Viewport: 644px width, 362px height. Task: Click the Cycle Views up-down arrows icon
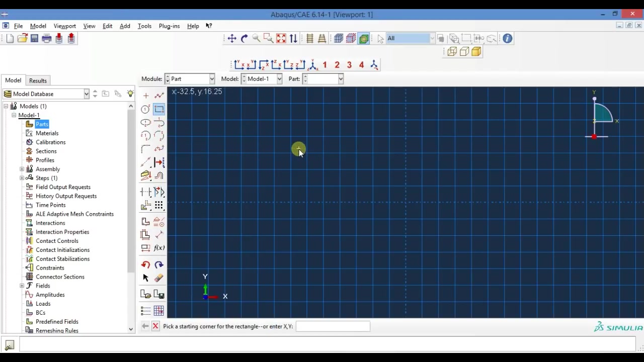294,39
